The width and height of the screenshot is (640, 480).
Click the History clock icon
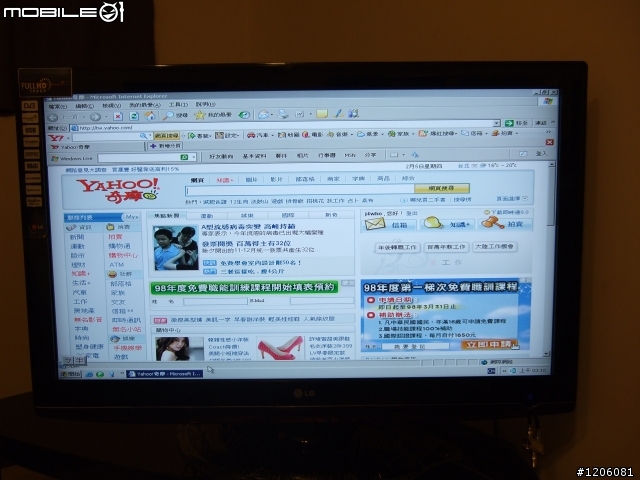coord(244,115)
